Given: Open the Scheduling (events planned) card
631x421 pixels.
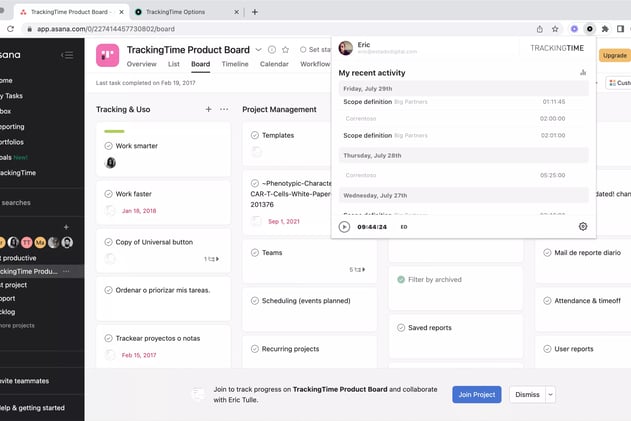Looking at the screenshot, I should coord(310,309).
